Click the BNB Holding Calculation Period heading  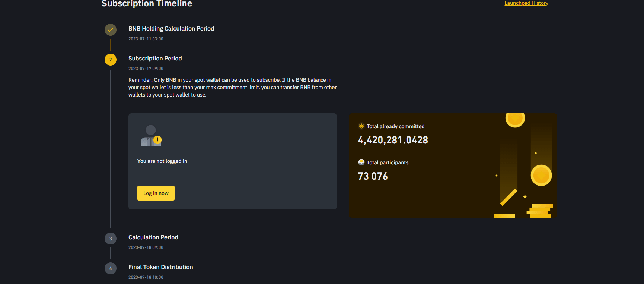pyautogui.click(x=171, y=29)
